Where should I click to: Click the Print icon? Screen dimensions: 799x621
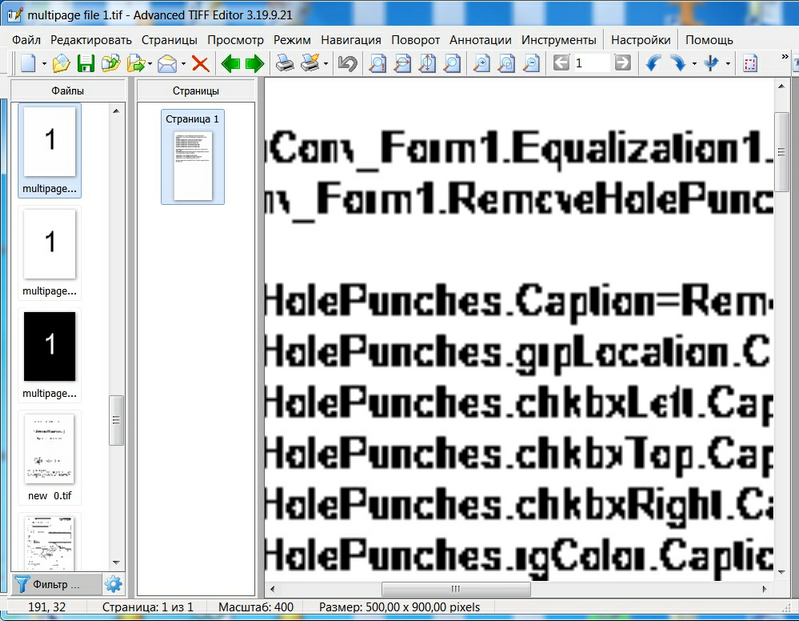[284, 64]
